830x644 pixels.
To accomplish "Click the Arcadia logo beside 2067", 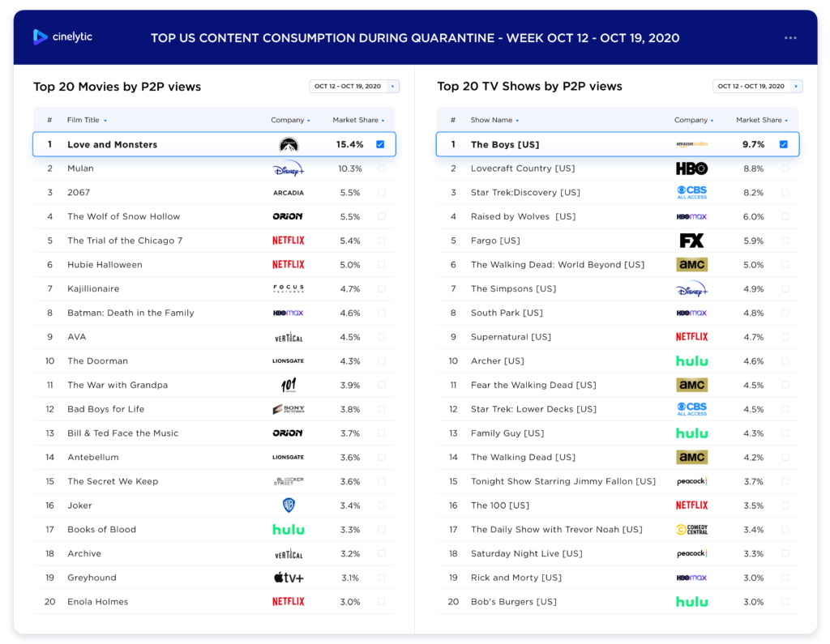I will tap(289, 193).
